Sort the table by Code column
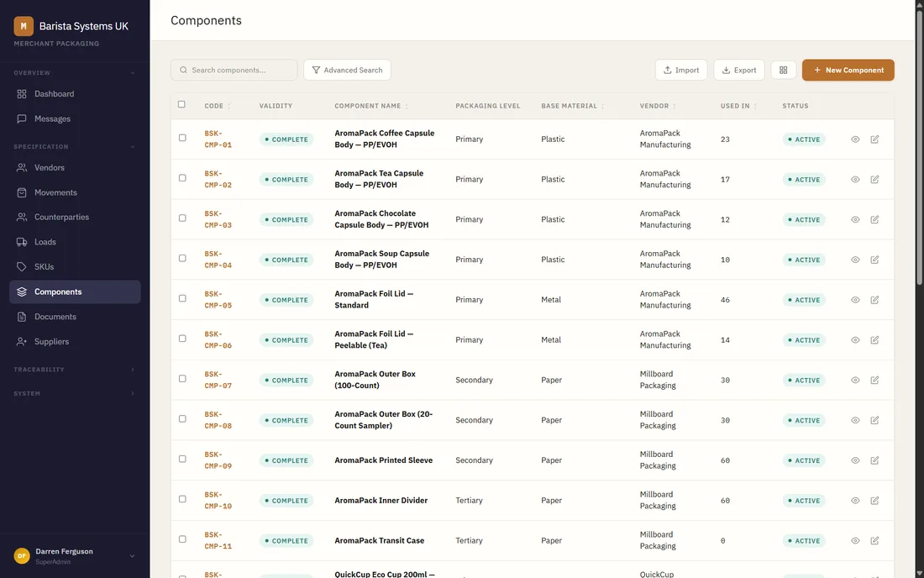 click(218, 106)
